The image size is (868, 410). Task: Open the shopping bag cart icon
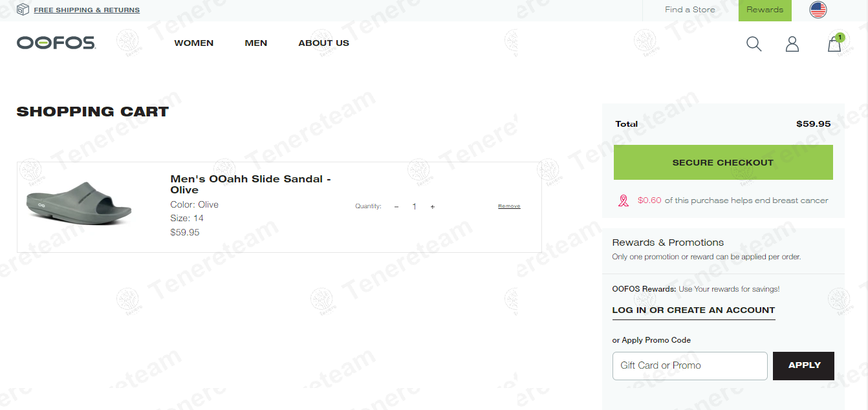[x=834, y=44]
